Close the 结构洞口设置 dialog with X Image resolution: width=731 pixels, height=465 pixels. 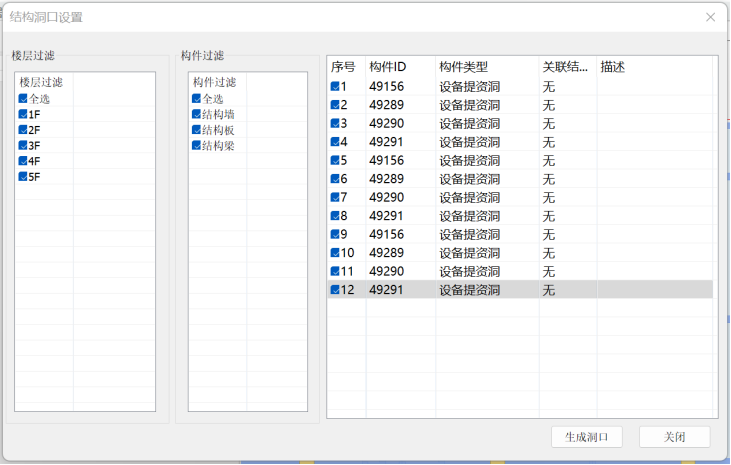click(710, 17)
